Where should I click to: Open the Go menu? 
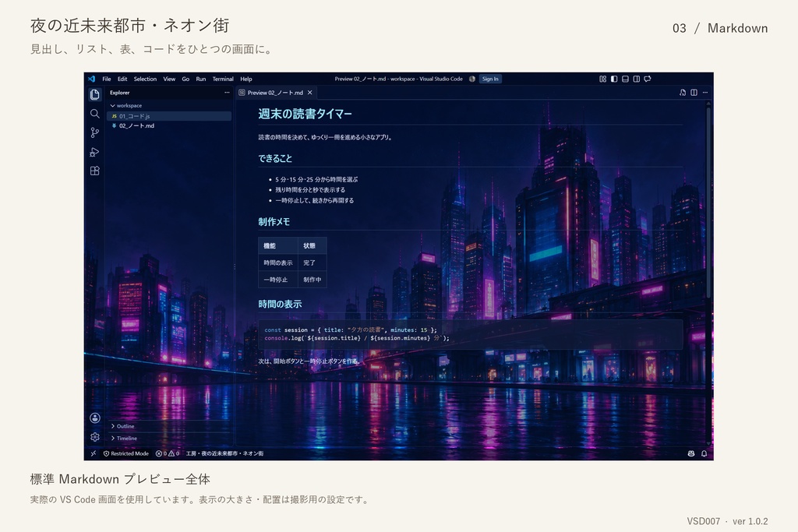(x=185, y=79)
